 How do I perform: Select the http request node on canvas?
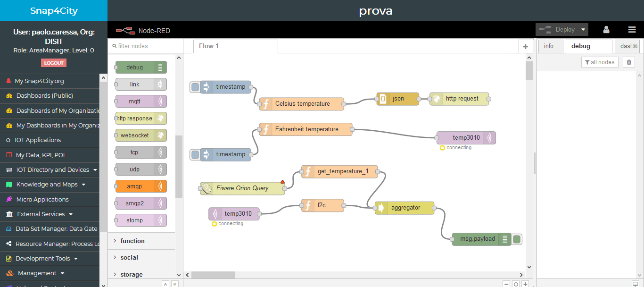point(459,99)
